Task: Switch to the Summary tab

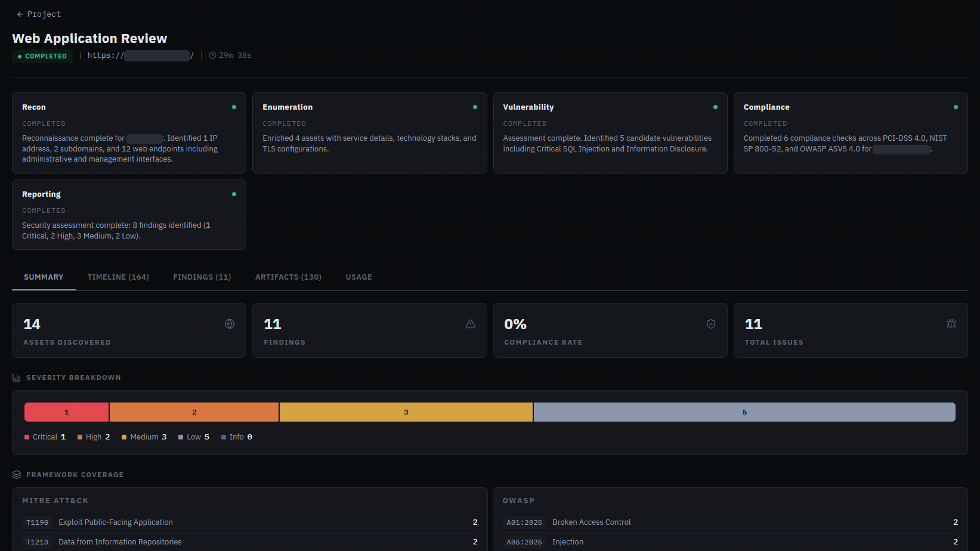Action: tap(44, 277)
